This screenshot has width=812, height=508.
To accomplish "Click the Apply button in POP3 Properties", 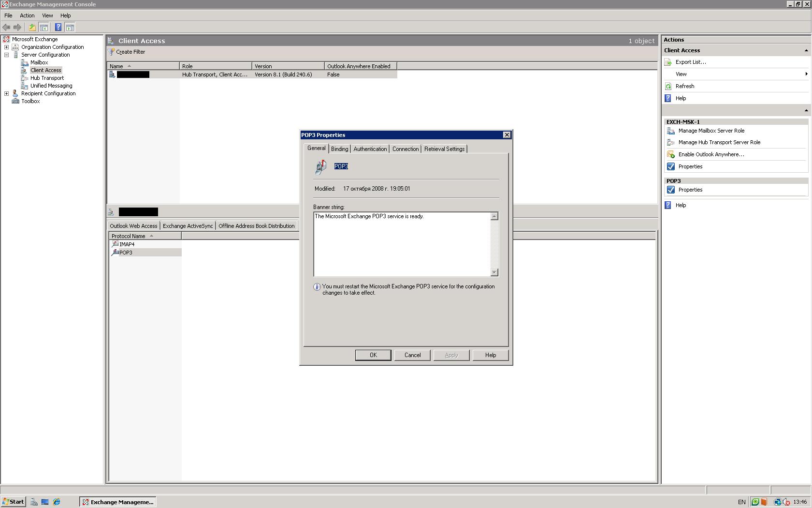I will (x=451, y=355).
